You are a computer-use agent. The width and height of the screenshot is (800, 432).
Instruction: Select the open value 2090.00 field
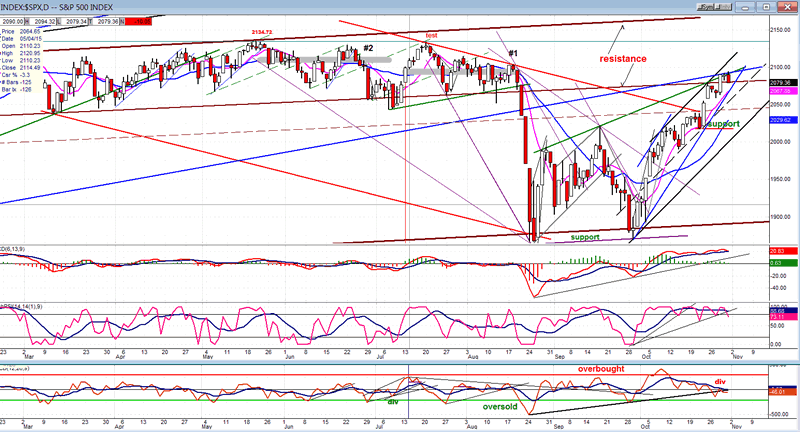[x=12, y=21]
